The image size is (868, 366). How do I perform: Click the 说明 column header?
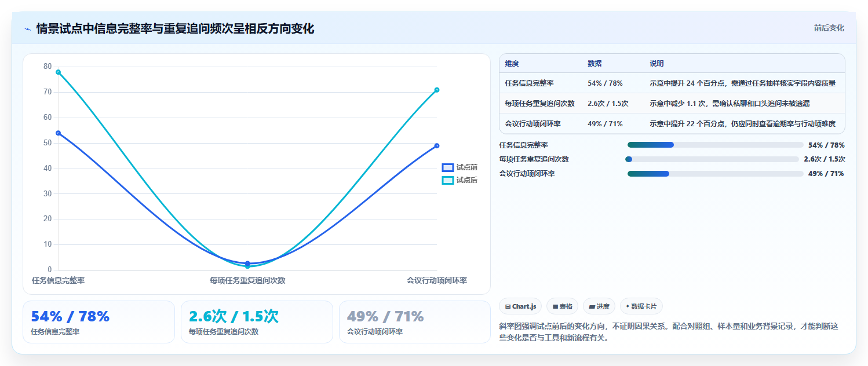pos(657,64)
